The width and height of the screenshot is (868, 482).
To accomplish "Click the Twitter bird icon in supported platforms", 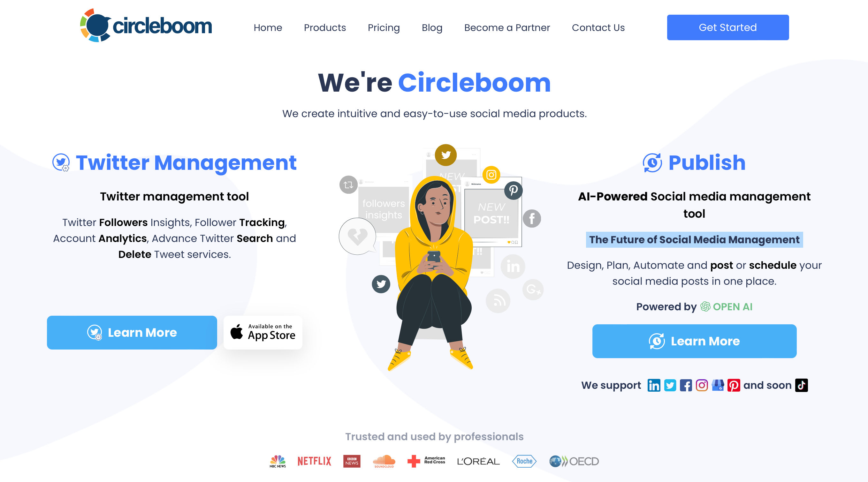I will (x=669, y=385).
